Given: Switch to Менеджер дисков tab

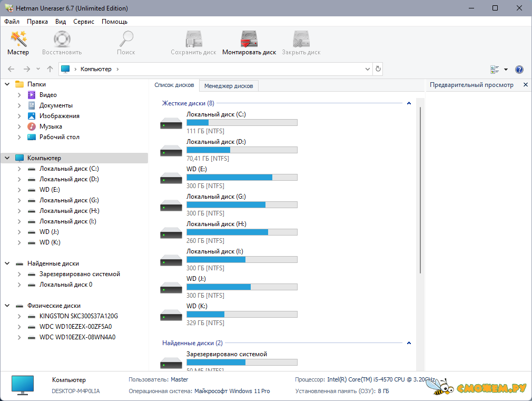Looking at the screenshot, I should click(229, 86).
